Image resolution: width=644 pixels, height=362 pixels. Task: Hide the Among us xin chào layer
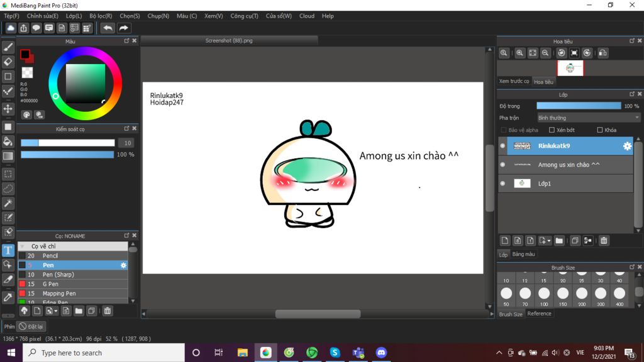click(x=502, y=165)
